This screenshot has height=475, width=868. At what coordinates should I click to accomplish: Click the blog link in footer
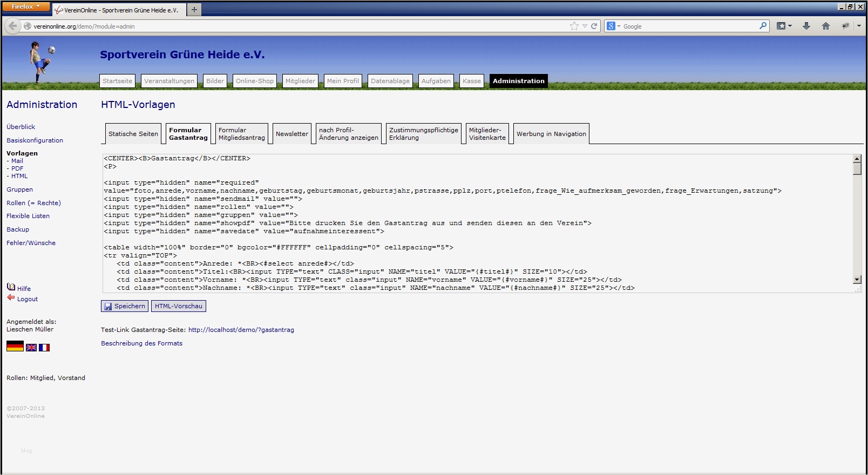click(26, 450)
